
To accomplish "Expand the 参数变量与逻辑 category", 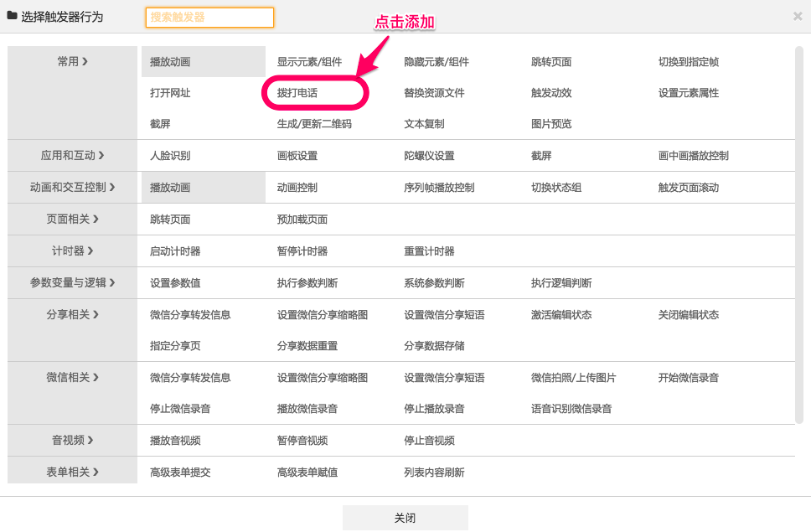I will (72, 283).
